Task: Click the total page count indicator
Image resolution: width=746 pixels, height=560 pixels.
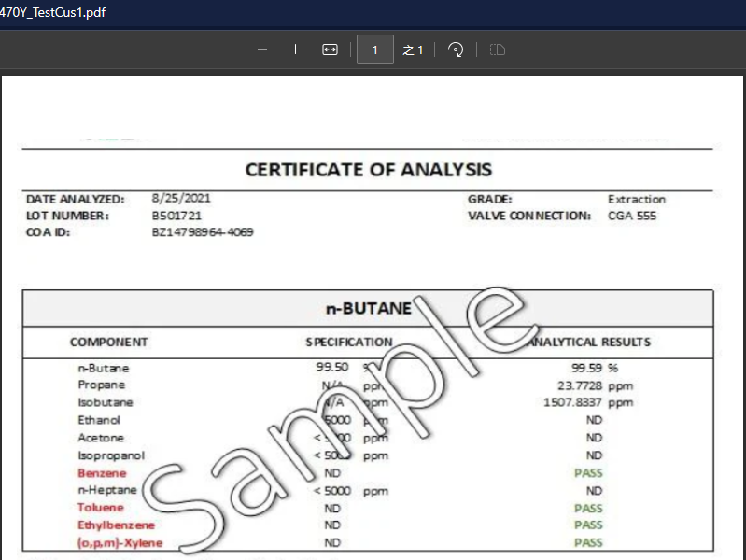Action: (x=414, y=49)
